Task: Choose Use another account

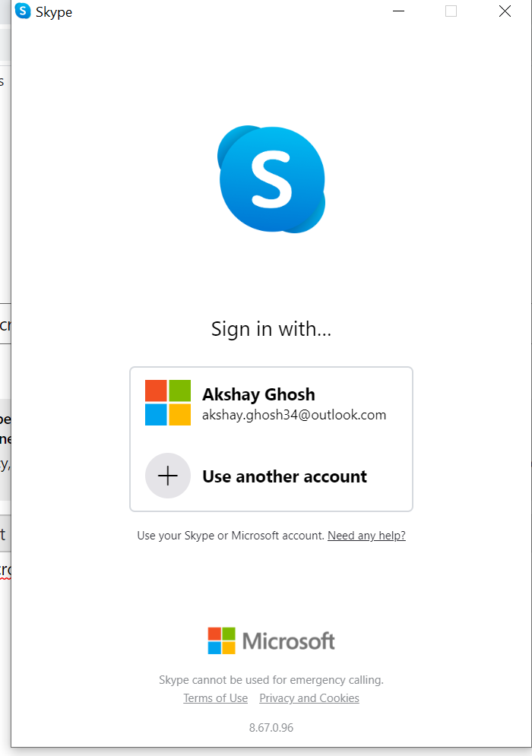Action: pos(271,476)
